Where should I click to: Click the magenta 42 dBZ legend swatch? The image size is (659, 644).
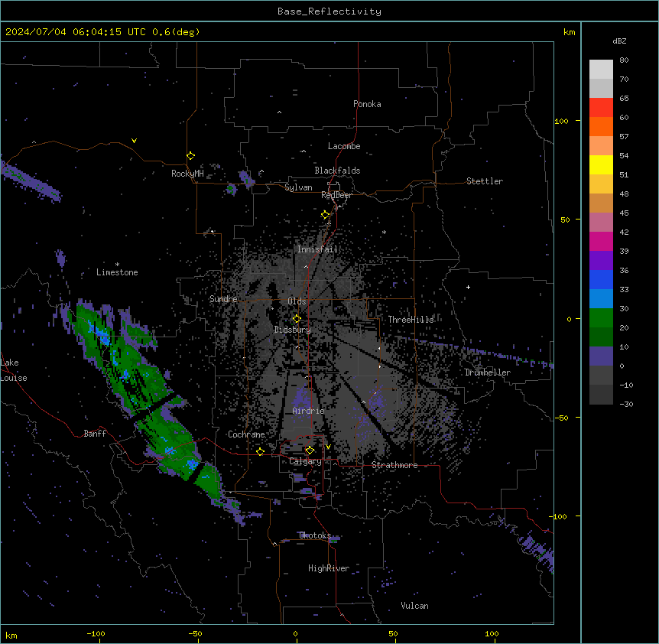coord(601,241)
